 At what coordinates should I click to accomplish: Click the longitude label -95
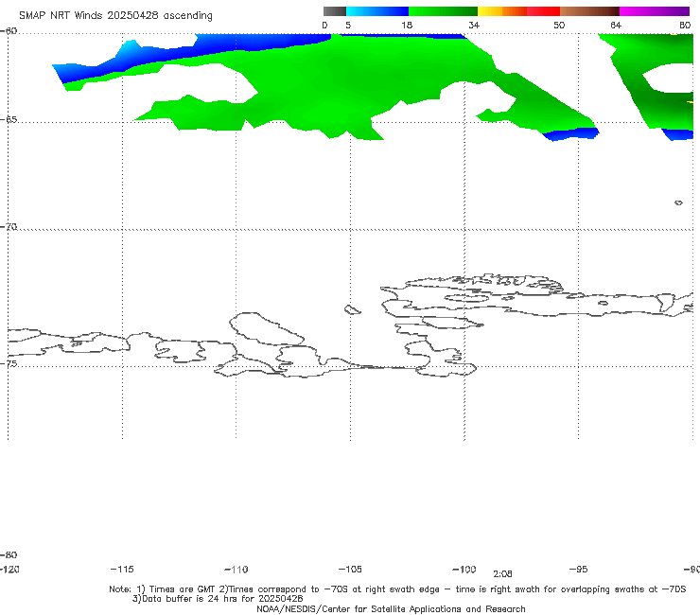pyautogui.click(x=579, y=569)
